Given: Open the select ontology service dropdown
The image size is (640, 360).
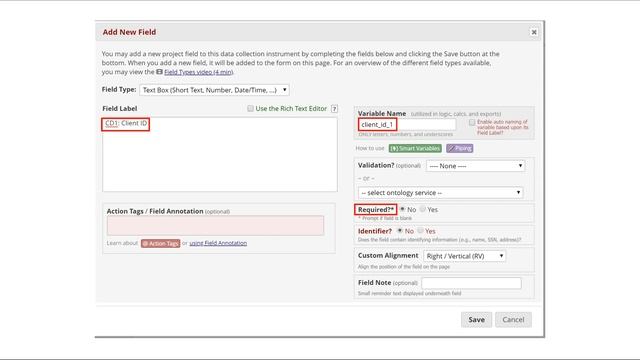Looking at the screenshot, I should [441, 193].
